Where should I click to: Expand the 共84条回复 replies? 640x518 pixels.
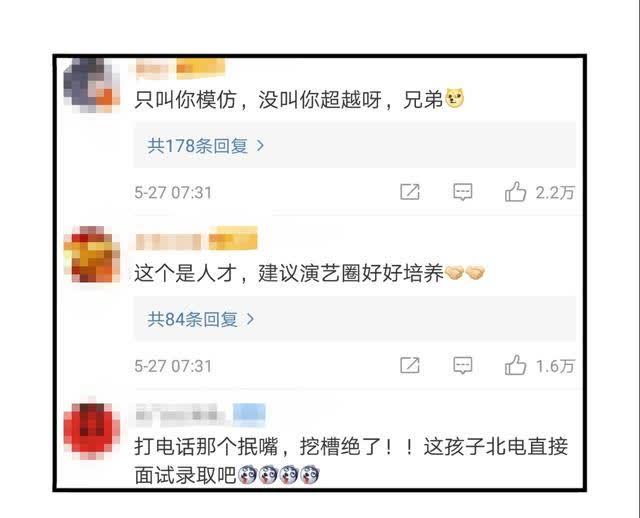[355, 319]
